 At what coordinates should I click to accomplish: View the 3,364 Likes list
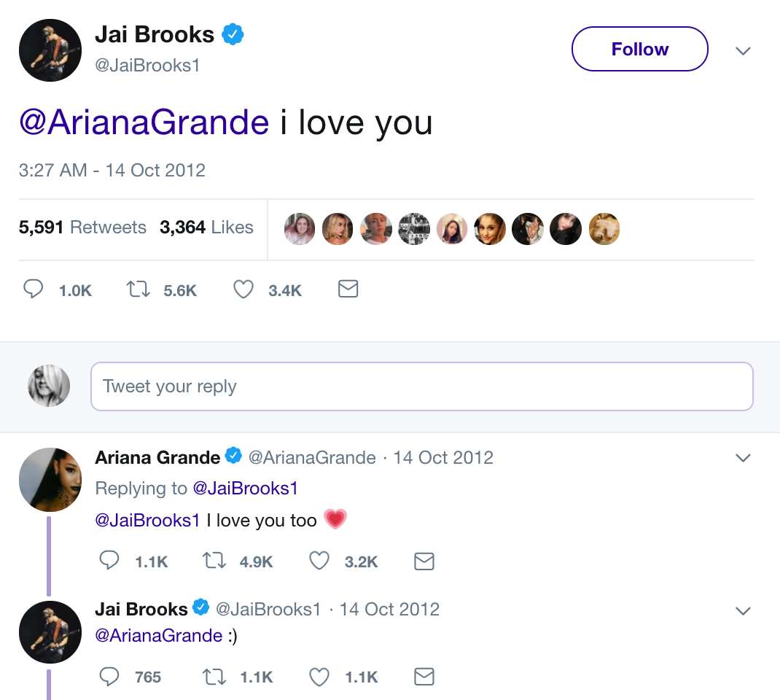coord(206,227)
